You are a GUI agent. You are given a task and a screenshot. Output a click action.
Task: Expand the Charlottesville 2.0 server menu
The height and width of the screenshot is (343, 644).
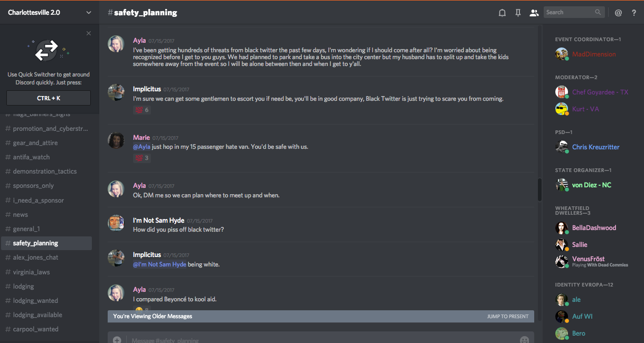89,13
